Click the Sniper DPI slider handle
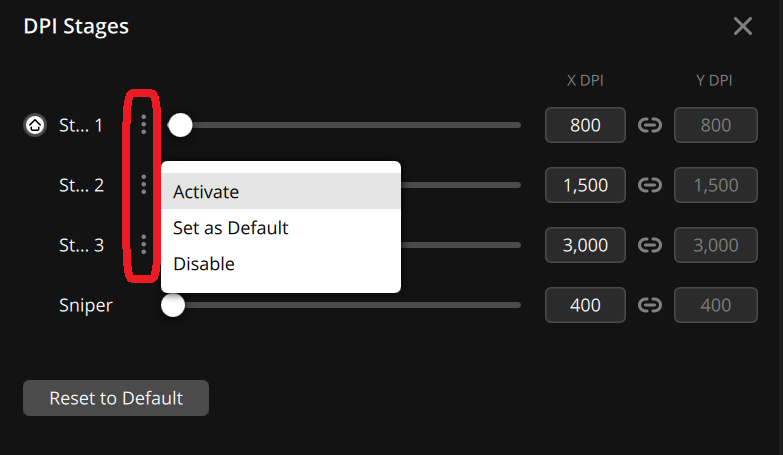 (x=173, y=305)
